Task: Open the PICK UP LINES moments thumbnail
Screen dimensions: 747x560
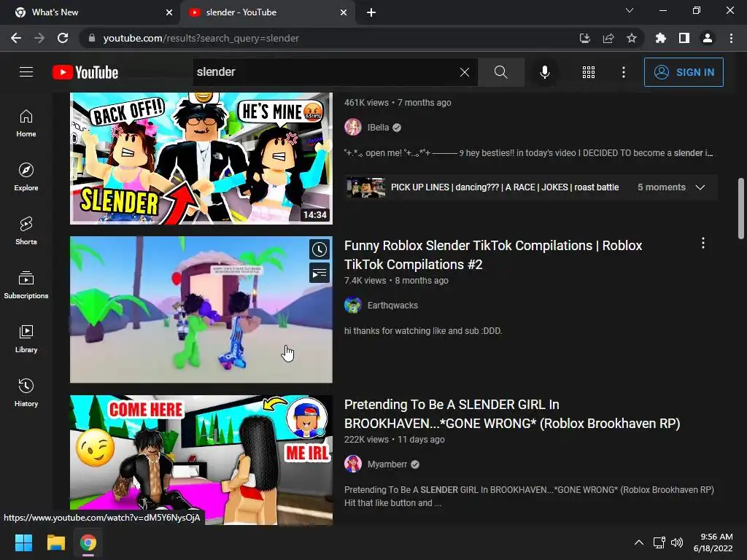Action: [x=366, y=187]
